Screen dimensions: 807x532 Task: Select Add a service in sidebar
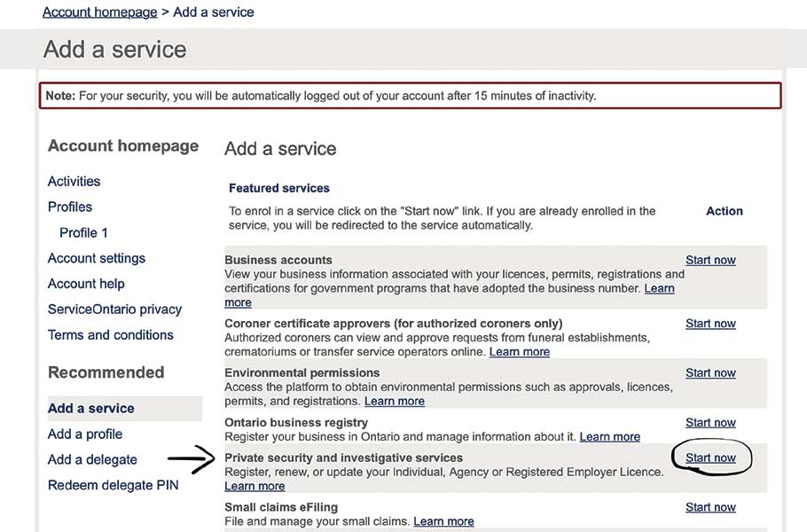point(91,409)
